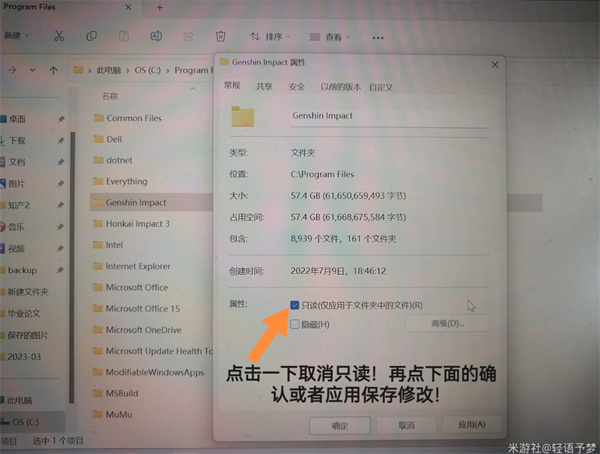Navigate forward with the right arrow
The height and width of the screenshot is (454, 600).
(12, 70)
